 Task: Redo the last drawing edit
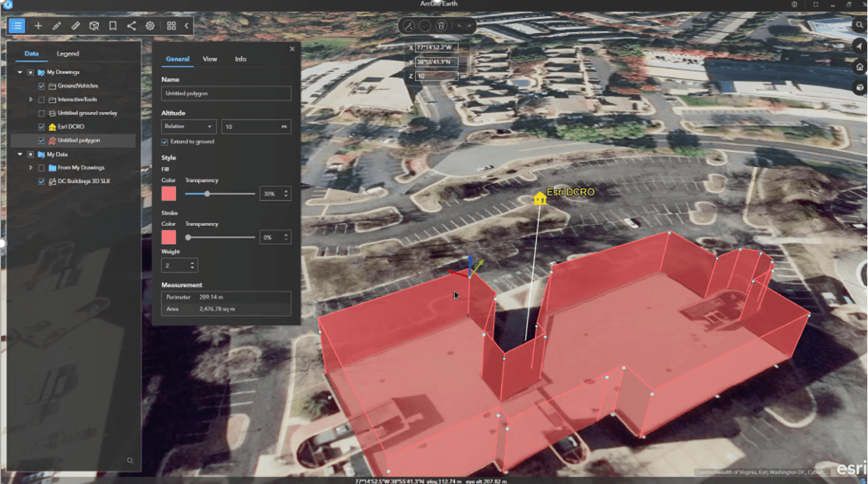click(470, 26)
